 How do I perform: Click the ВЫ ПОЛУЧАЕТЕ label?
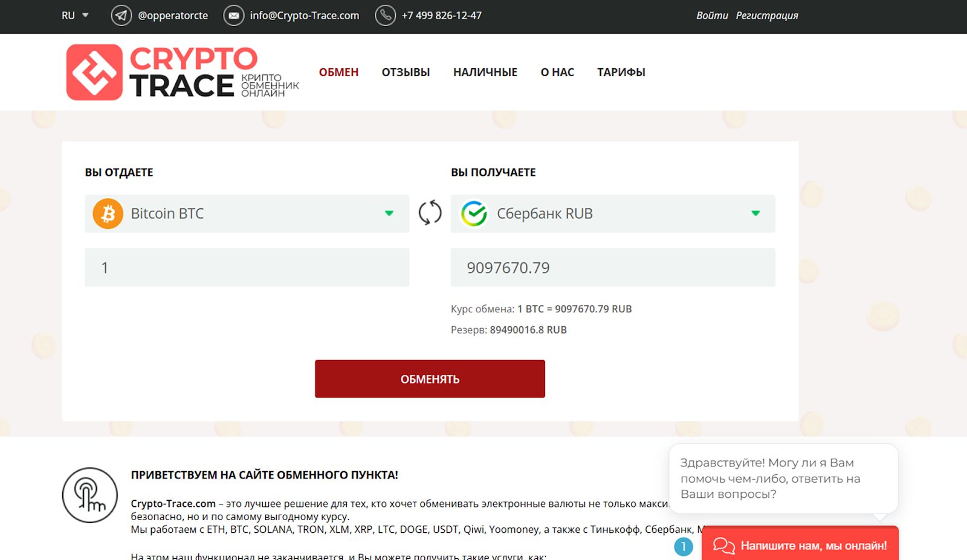[x=493, y=172]
